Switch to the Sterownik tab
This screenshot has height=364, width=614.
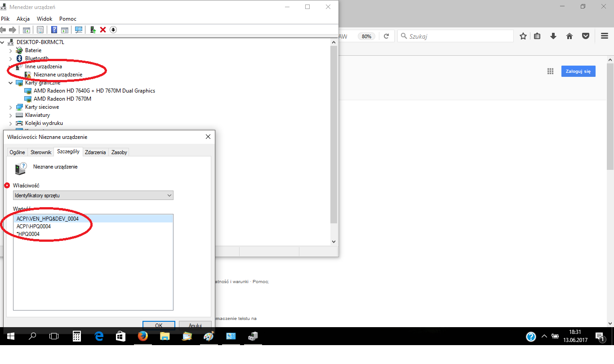click(x=41, y=152)
